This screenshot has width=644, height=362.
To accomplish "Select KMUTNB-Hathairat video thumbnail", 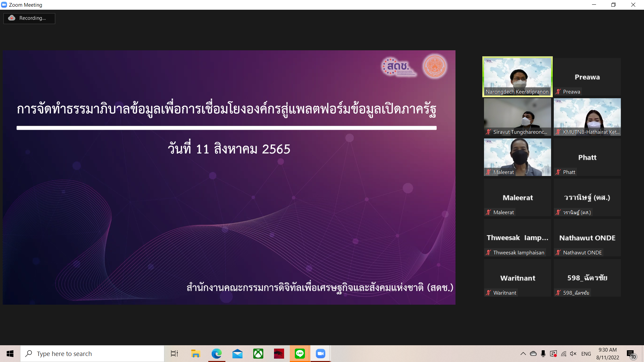I will pos(587,117).
